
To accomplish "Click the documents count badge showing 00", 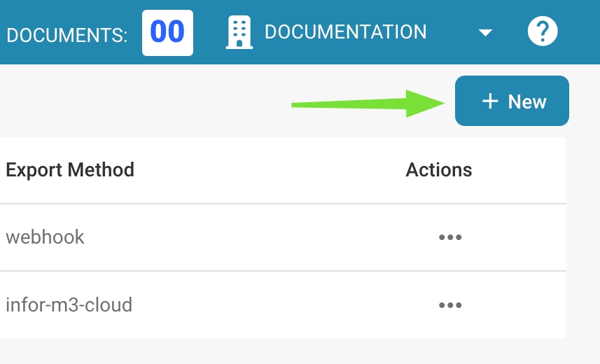I will (168, 32).
